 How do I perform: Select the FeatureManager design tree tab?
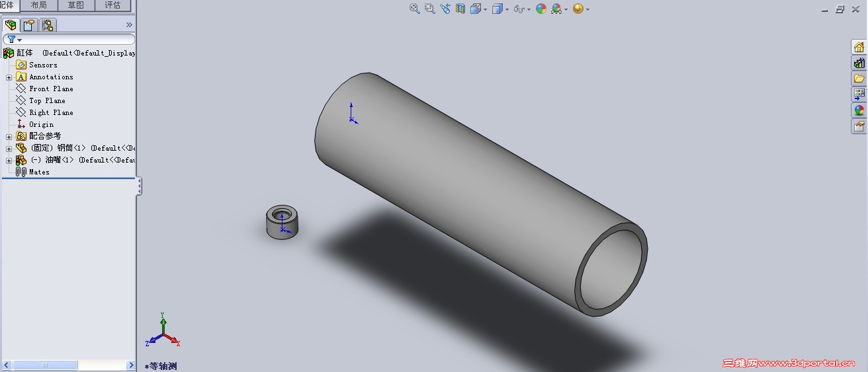coord(11,25)
